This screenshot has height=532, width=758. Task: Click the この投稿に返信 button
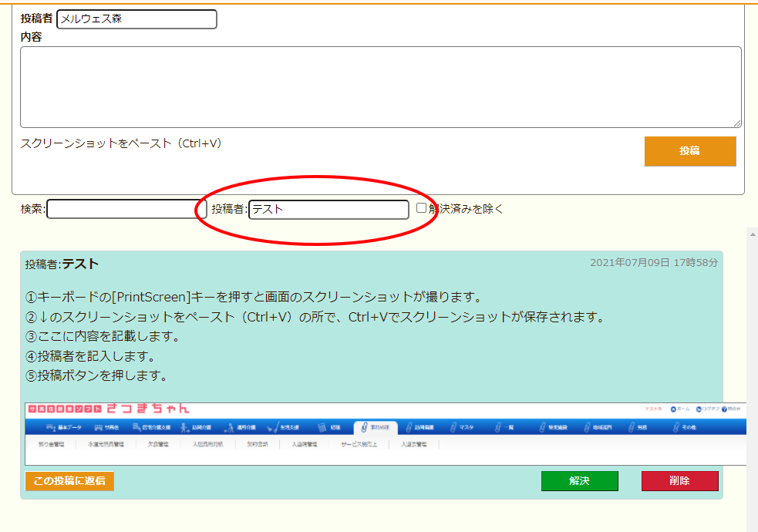click(69, 480)
